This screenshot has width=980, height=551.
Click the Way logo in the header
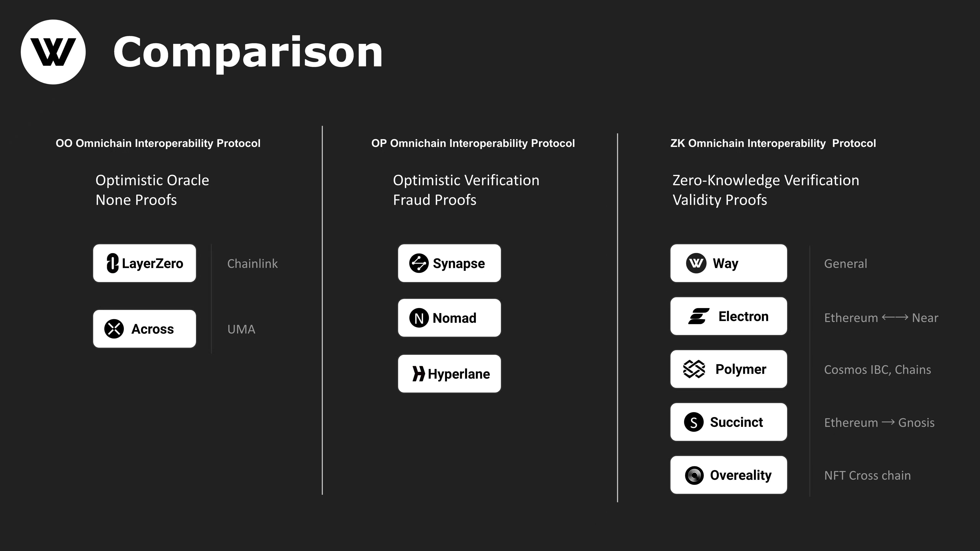pyautogui.click(x=53, y=52)
